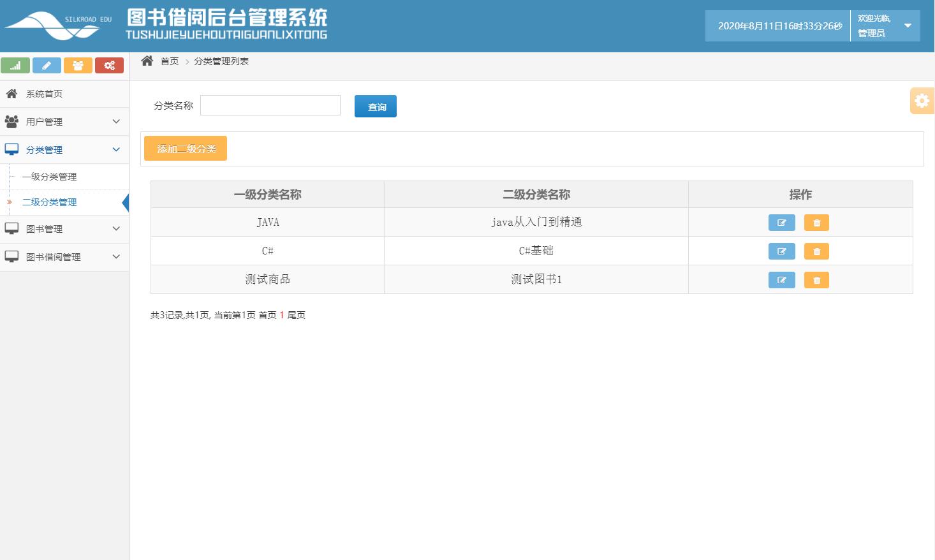Screen dimensions: 935x560
Task: Focus the 分类名称 input field
Action: (x=270, y=105)
